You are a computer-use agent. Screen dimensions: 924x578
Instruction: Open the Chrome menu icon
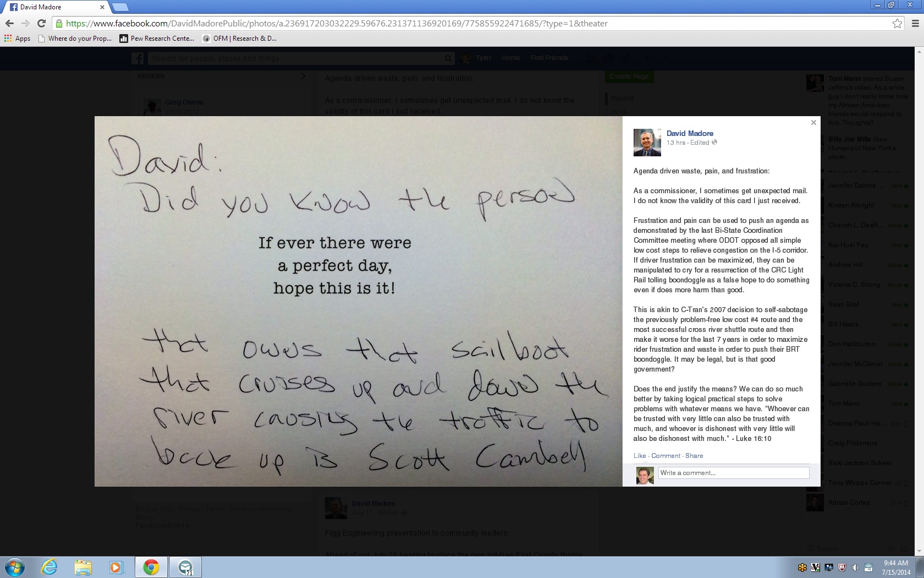(x=915, y=23)
